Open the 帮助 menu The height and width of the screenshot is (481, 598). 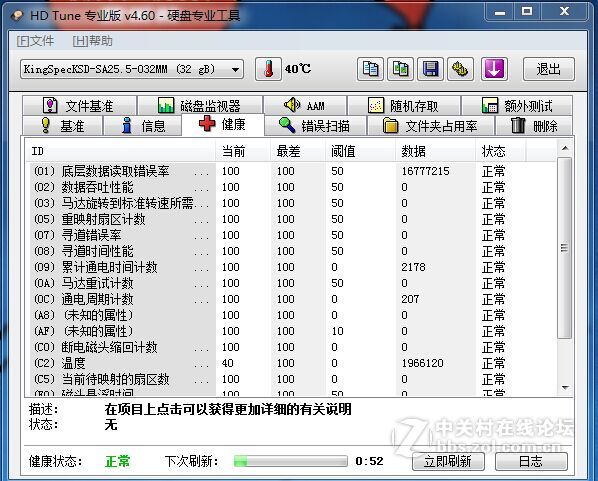pos(93,41)
